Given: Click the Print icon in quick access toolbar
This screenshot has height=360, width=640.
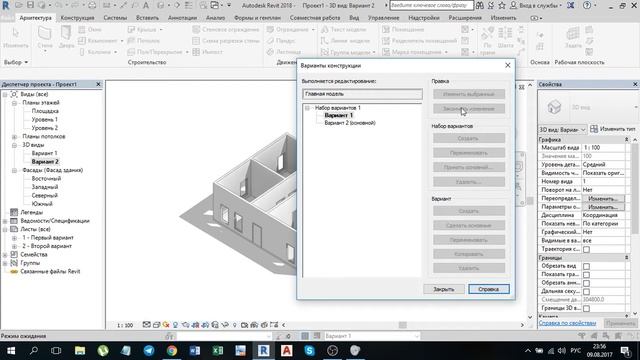Looking at the screenshot, I should [x=92, y=6].
